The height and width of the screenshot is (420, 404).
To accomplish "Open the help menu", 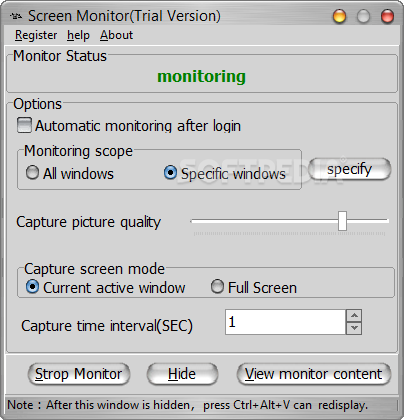I will (x=78, y=35).
